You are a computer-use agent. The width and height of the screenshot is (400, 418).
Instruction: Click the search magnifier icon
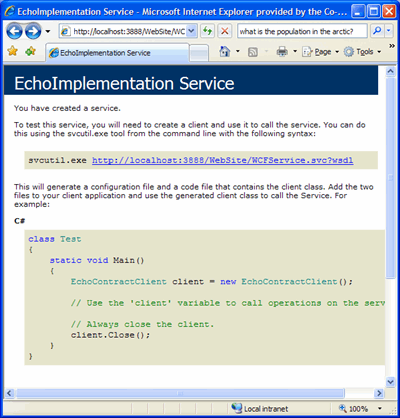click(377, 31)
